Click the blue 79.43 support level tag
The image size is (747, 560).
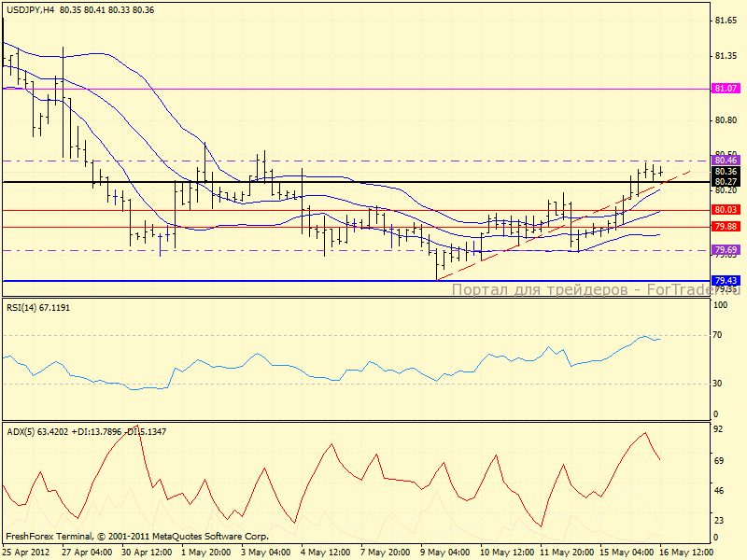[x=726, y=280]
